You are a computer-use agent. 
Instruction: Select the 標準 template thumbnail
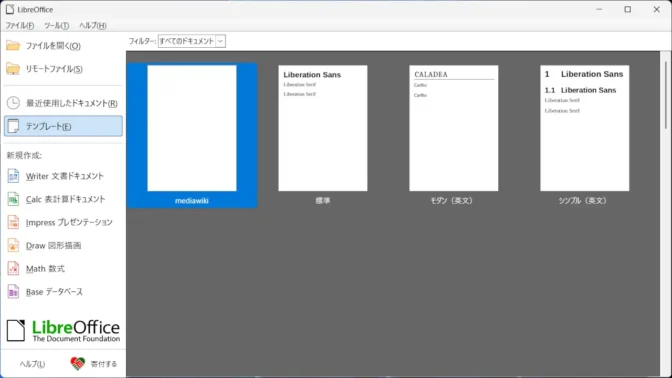click(x=323, y=128)
